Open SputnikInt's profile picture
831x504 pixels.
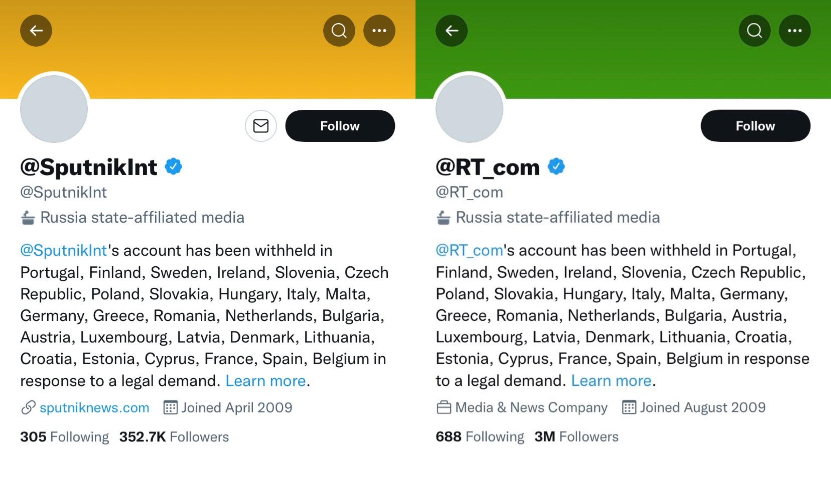[54, 109]
